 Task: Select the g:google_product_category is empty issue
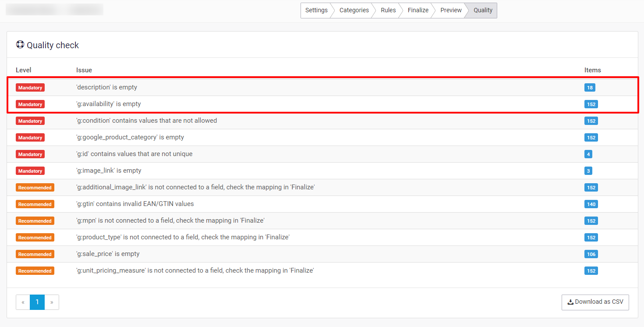coord(130,138)
